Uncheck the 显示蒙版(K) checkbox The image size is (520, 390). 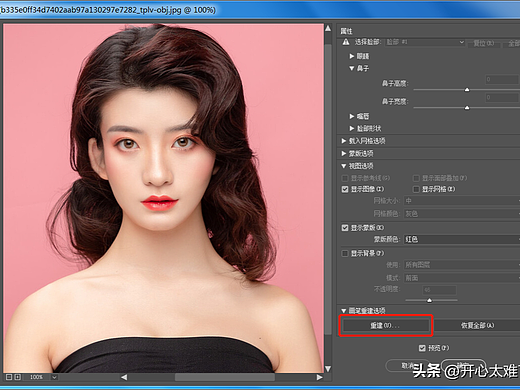[x=345, y=228]
